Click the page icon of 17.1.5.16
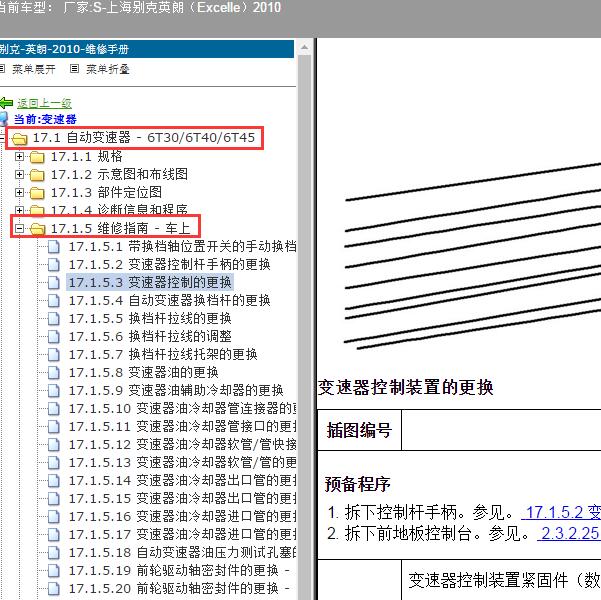 coord(54,517)
